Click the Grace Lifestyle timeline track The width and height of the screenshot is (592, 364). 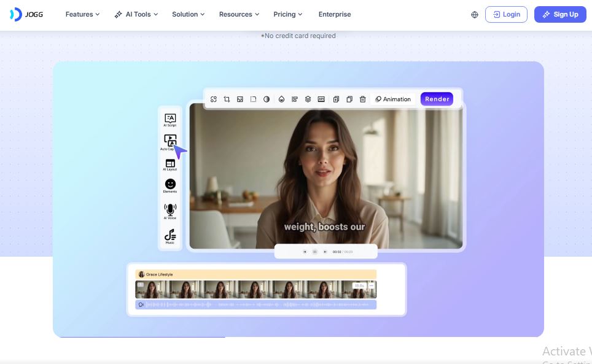coord(255,274)
